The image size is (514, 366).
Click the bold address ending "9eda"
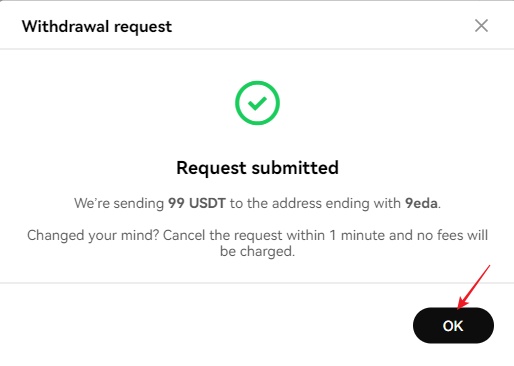click(421, 203)
